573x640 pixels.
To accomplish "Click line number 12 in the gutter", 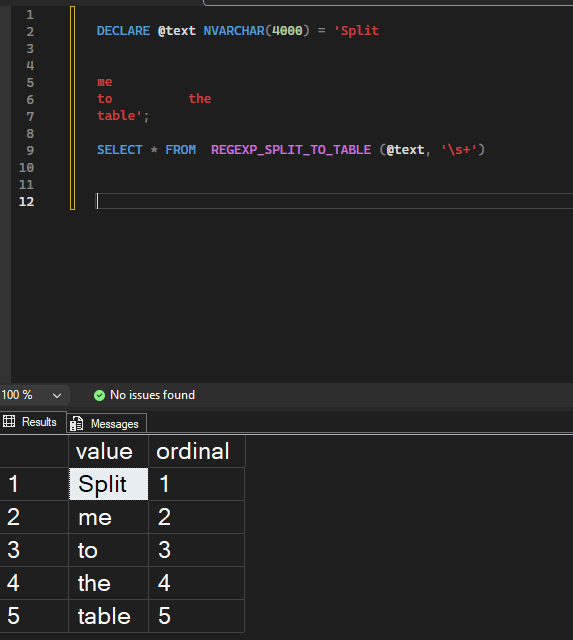I will tap(27, 202).
